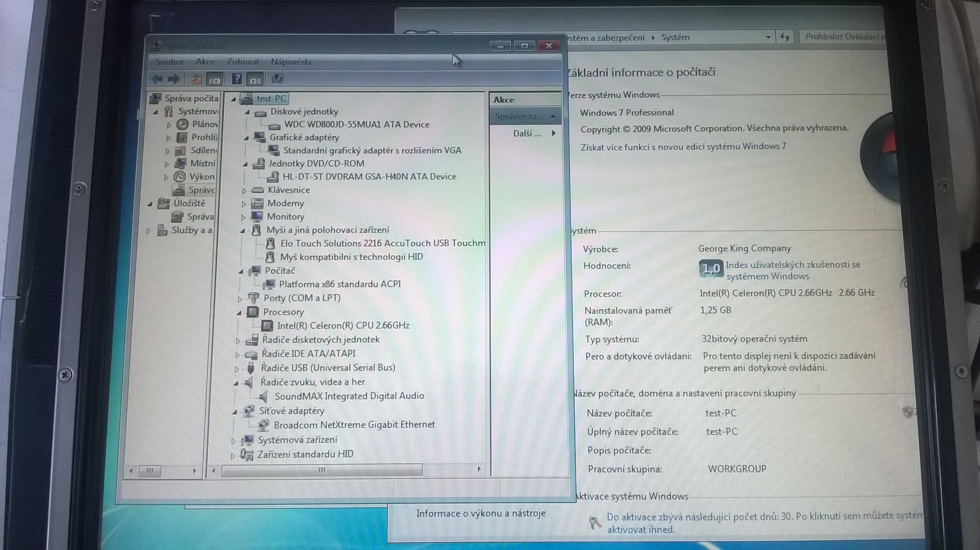
Task: Toggle Show/Hide Action Pane toolbar button
Action: tap(255, 79)
